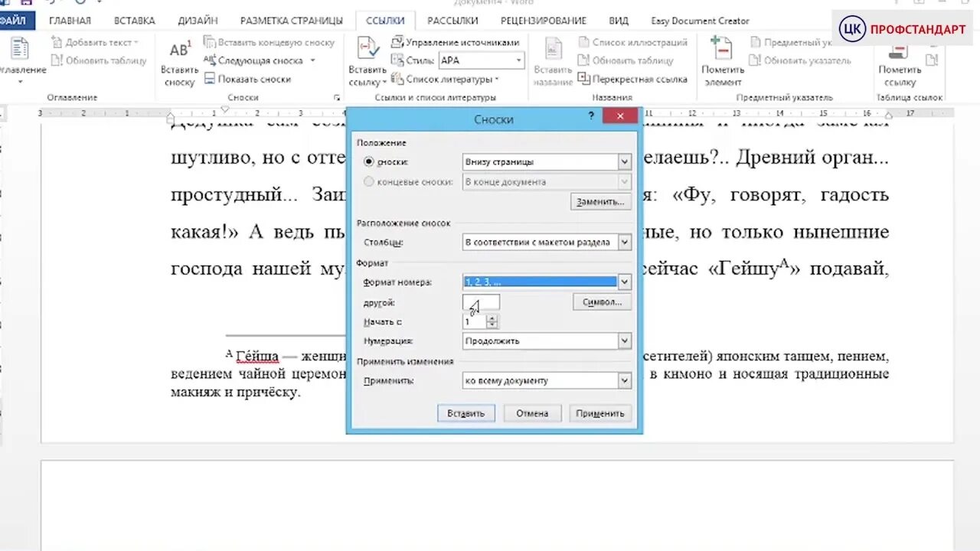Click Обновить указатель in the ribbon

(800, 60)
